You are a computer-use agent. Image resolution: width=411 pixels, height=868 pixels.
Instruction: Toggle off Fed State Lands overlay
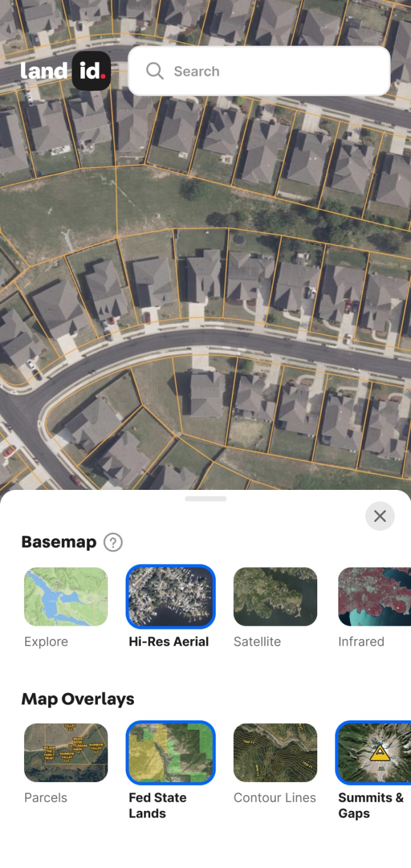(171, 753)
